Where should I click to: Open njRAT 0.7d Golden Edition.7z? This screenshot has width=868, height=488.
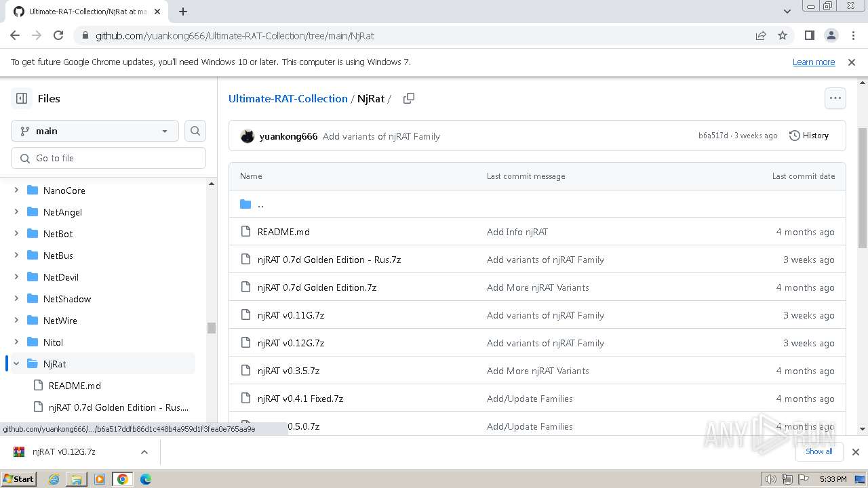(x=317, y=287)
